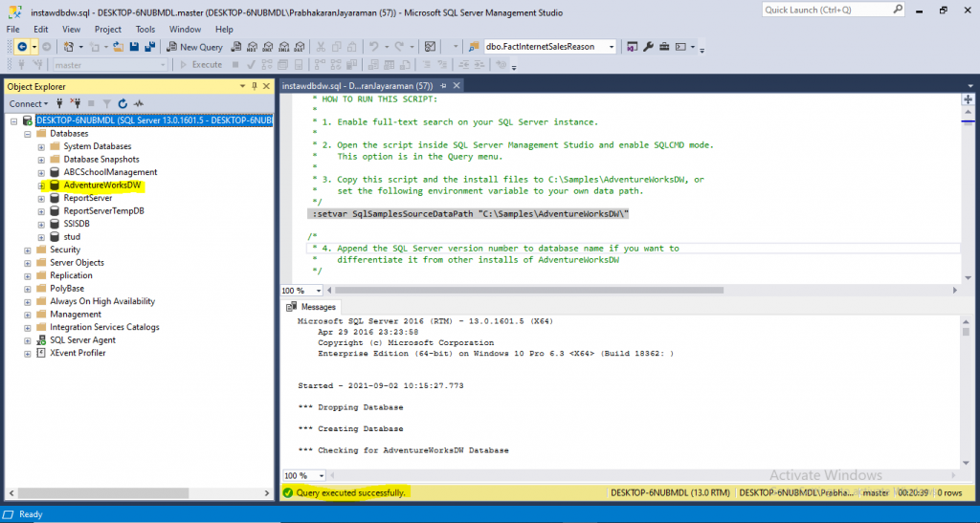The width and height of the screenshot is (980, 523).
Task: Expand the AdventureWorksDW database node
Action: click(x=41, y=185)
